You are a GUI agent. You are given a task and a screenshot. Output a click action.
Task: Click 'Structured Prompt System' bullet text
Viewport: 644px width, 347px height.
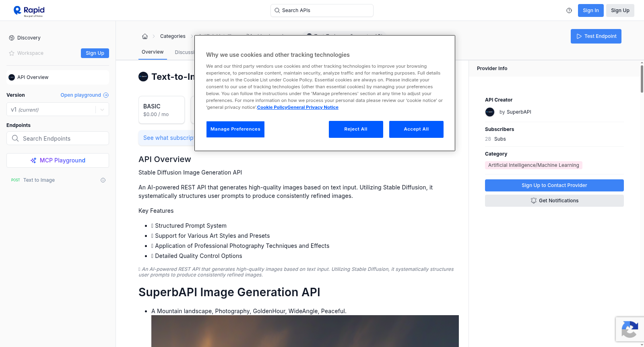point(191,226)
